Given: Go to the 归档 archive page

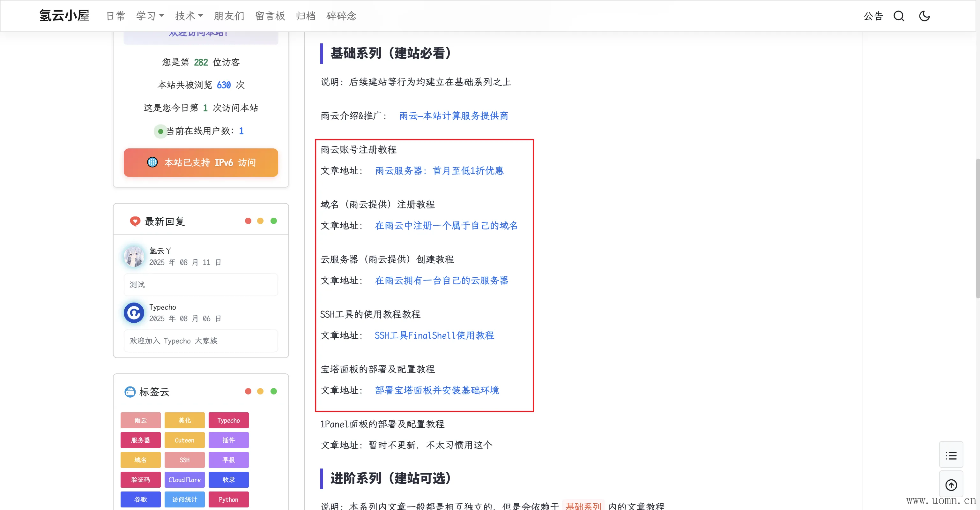Looking at the screenshot, I should [x=306, y=16].
